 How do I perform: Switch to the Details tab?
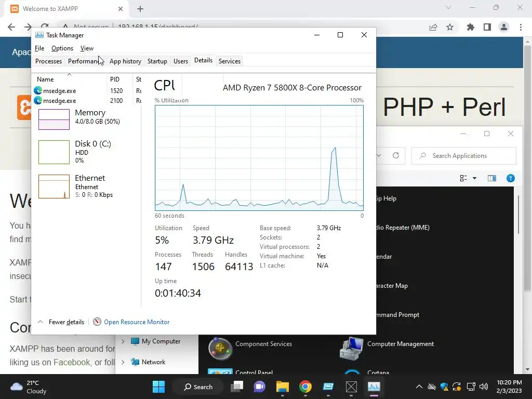pyautogui.click(x=203, y=60)
